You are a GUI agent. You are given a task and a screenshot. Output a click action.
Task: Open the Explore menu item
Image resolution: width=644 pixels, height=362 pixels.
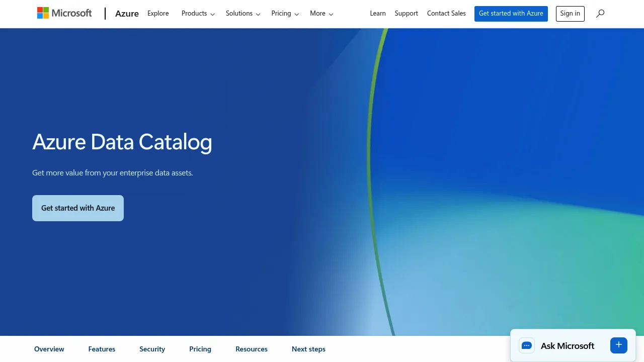coord(158,14)
